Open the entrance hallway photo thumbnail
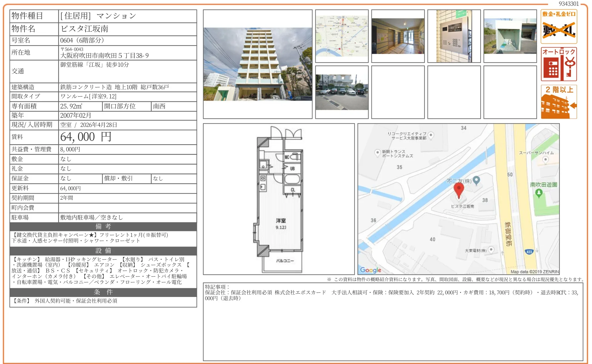 [398, 36]
